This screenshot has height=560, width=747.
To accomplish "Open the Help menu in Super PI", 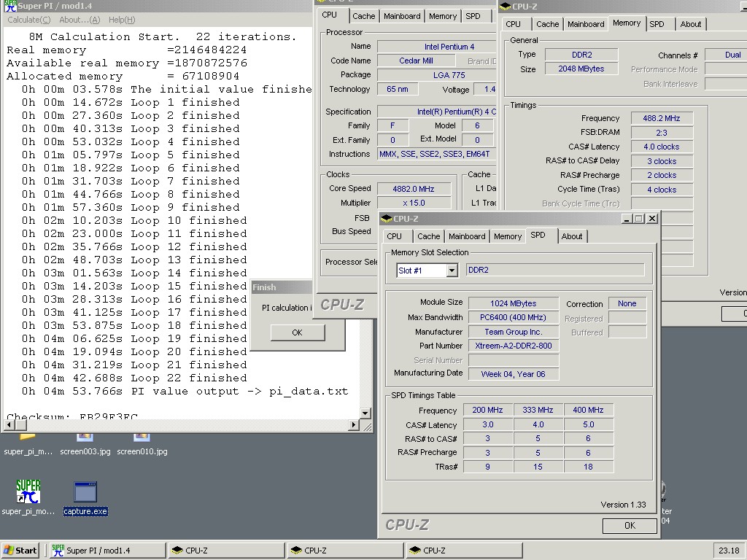I will tap(122, 20).
